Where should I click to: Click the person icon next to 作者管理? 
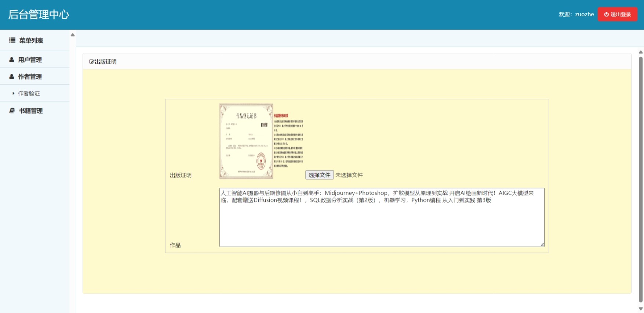pos(12,76)
